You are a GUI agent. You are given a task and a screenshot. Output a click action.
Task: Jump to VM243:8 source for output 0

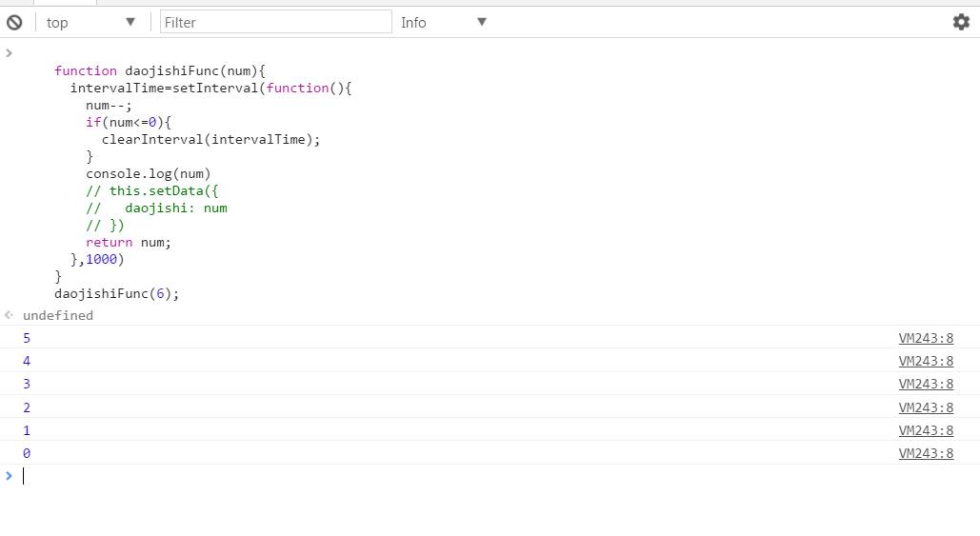926,453
